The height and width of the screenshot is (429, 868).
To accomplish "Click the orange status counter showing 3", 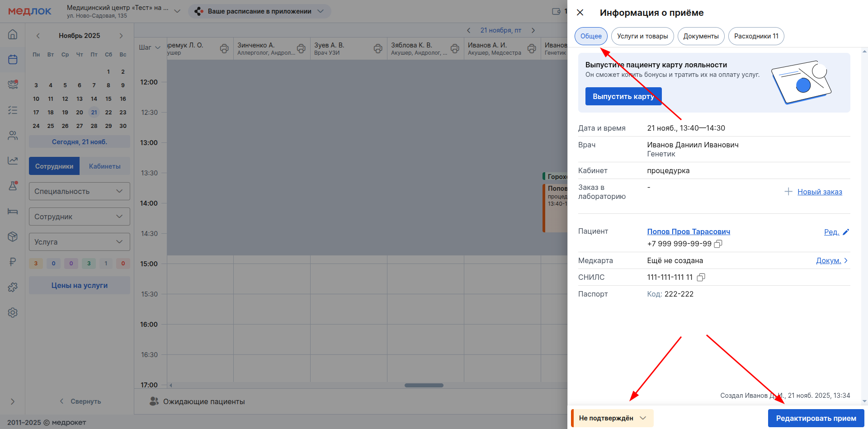I will 36,264.
